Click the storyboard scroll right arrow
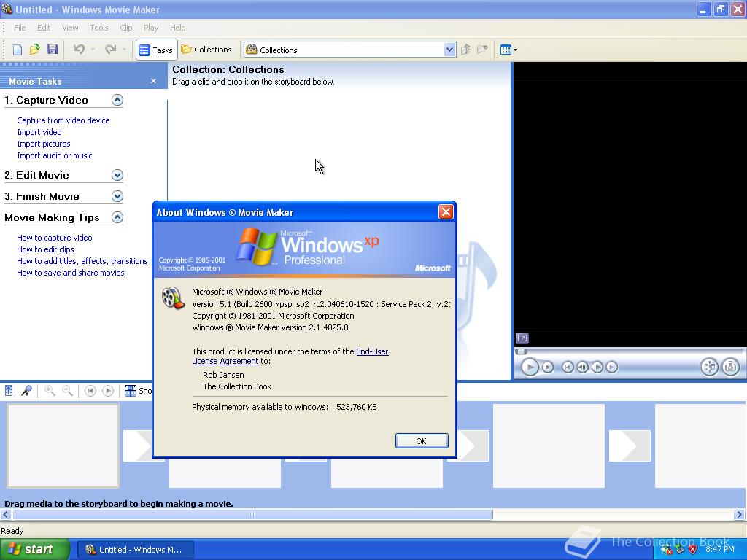The height and width of the screenshot is (560, 747). click(740, 515)
